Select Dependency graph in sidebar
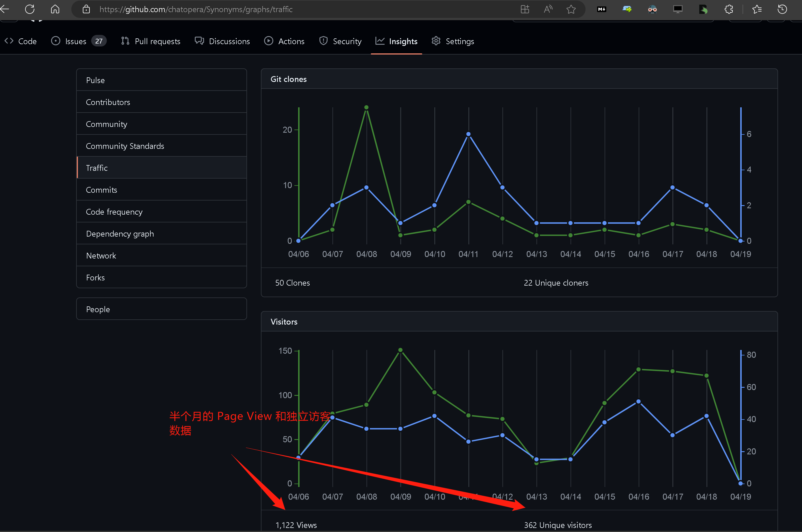Screen dimensions: 802x532 tap(120, 234)
